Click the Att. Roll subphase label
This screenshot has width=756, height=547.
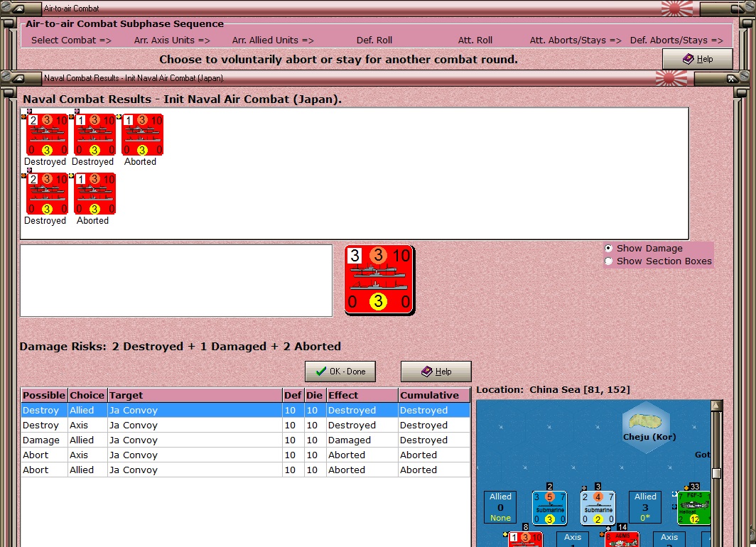475,40
